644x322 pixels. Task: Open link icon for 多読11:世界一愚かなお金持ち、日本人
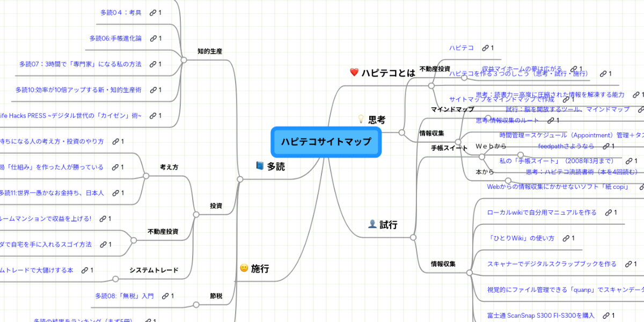click(x=115, y=193)
